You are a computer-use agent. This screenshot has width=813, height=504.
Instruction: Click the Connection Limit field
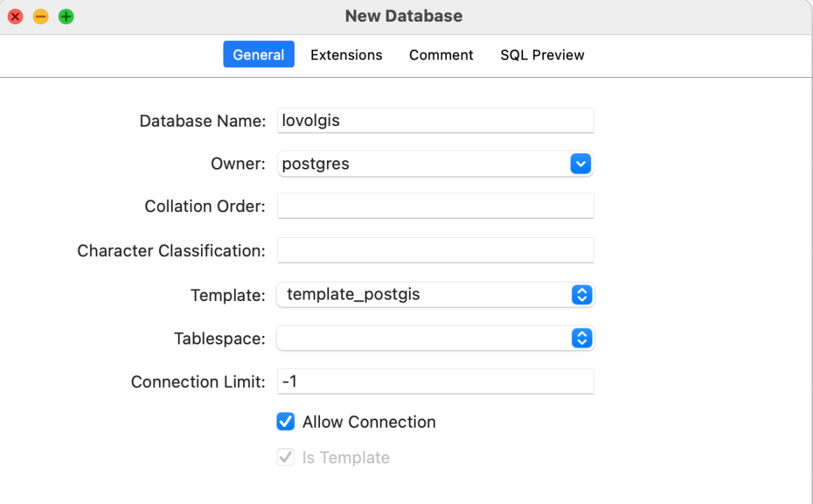tap(435, 381)
